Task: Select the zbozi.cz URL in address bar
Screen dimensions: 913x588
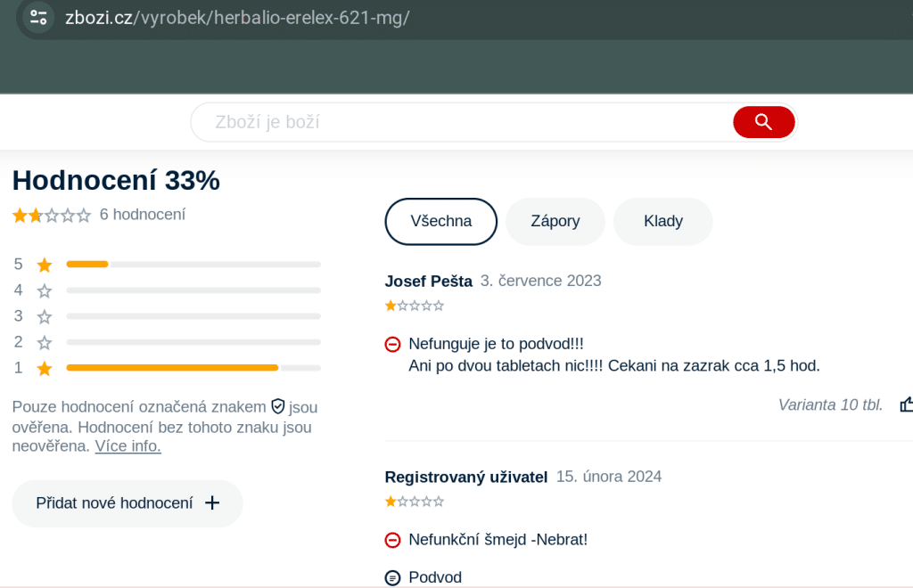Action: coord(237,18)
